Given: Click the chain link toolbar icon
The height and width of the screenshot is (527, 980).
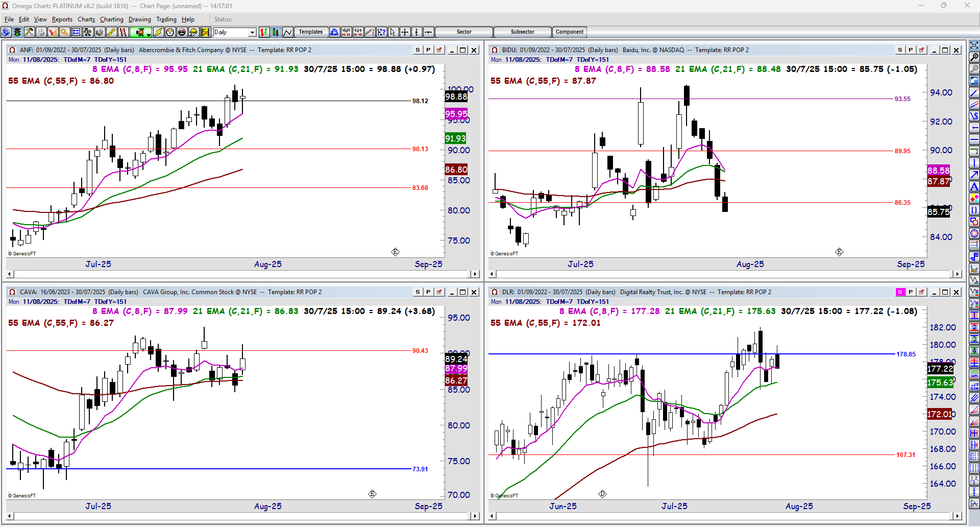Looking at the screenshot, I should (x=111, y=32).
